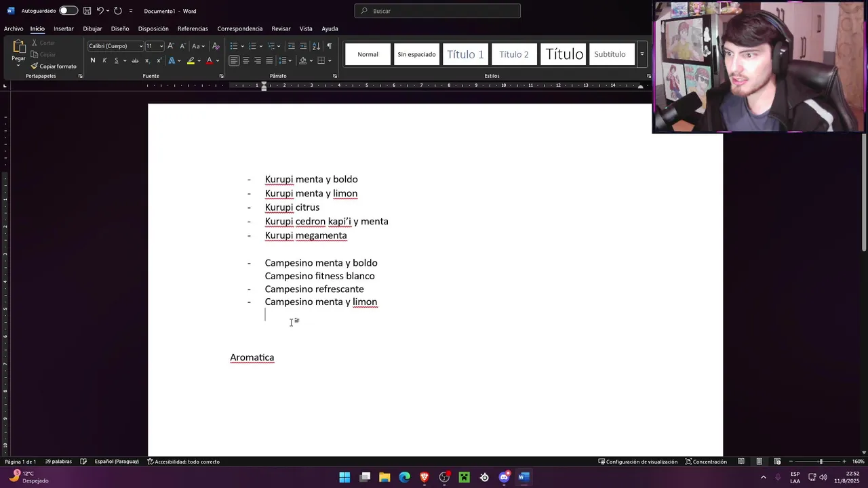Screen dimensions: 868x488
Task: Sort the selected text alphabetically
Action: [316, 46]
